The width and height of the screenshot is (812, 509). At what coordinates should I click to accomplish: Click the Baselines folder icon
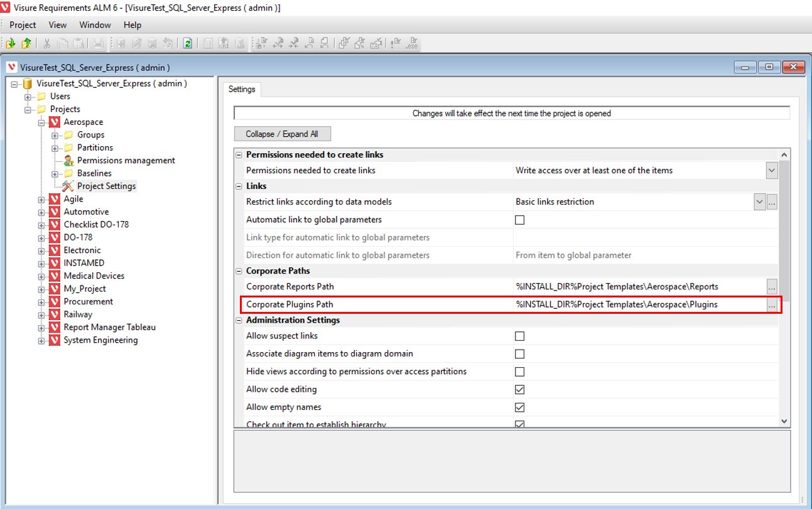click(68, 173)
